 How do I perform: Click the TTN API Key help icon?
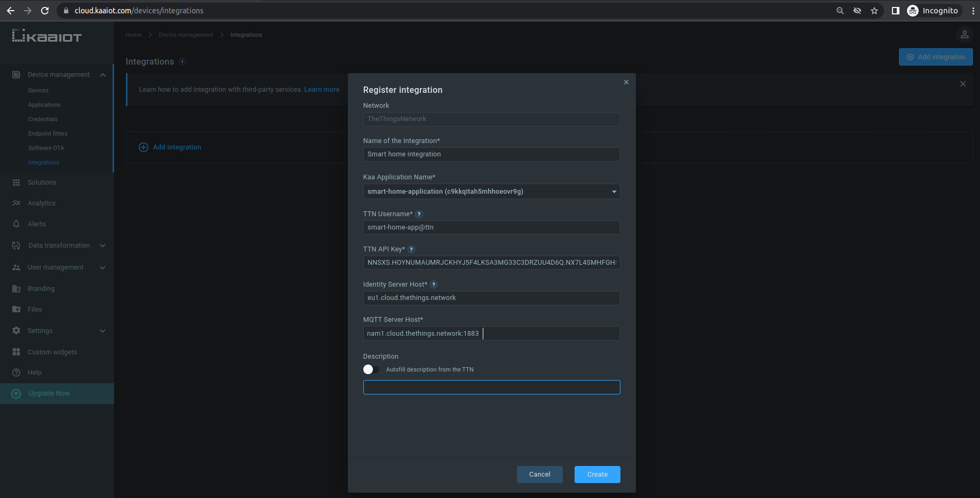(x=411, y=249)
